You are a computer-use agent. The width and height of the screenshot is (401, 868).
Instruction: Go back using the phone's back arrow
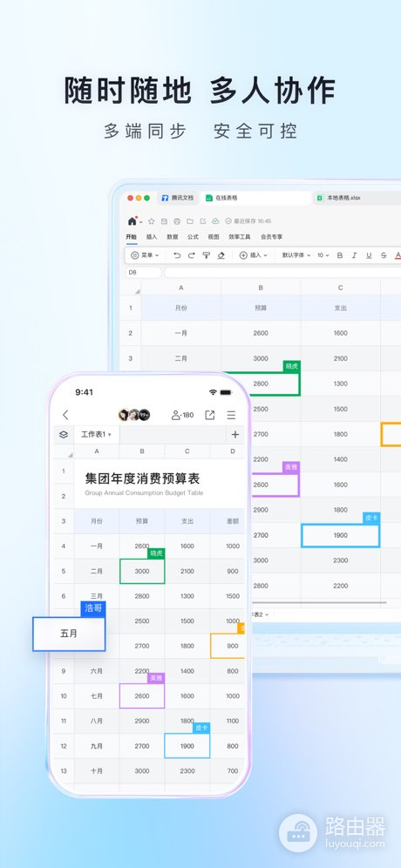[65, 415]
